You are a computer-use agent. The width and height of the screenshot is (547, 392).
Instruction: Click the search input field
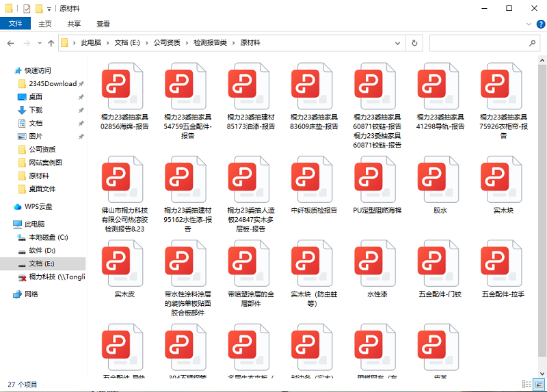pos(479,43)
